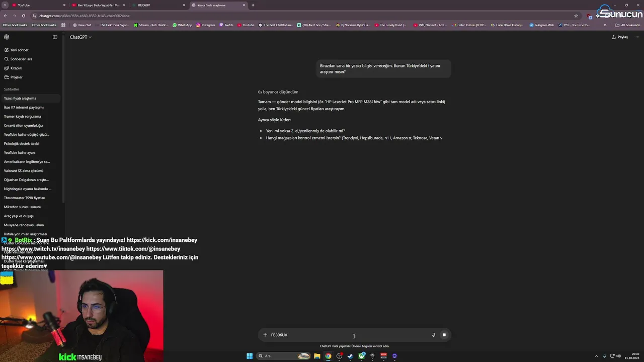Screen dimensions: 644x362
Task: Expand '6s boyunca düşündüm' thinking details
Action: pyautogui.click(x=278, y=92)
